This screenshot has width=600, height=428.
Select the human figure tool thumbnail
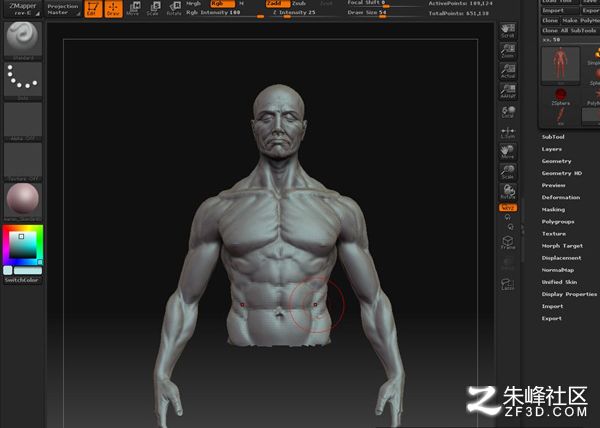[561, 66]
